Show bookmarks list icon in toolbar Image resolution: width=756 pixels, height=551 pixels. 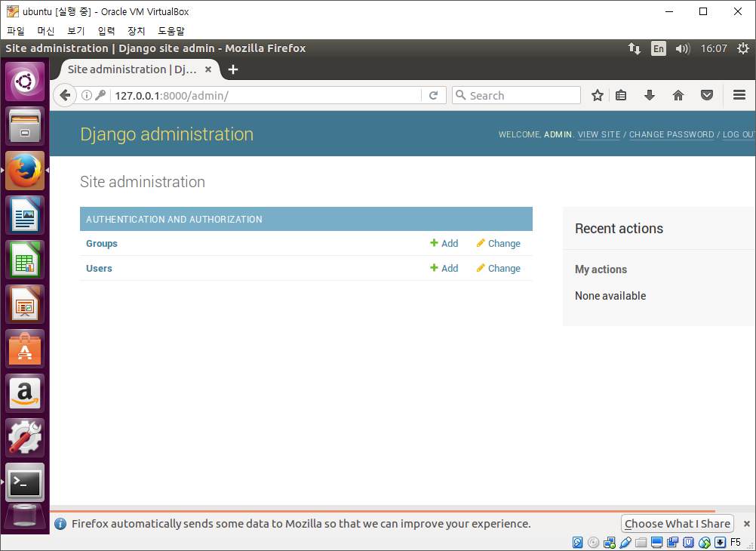[x=621, y=96]
